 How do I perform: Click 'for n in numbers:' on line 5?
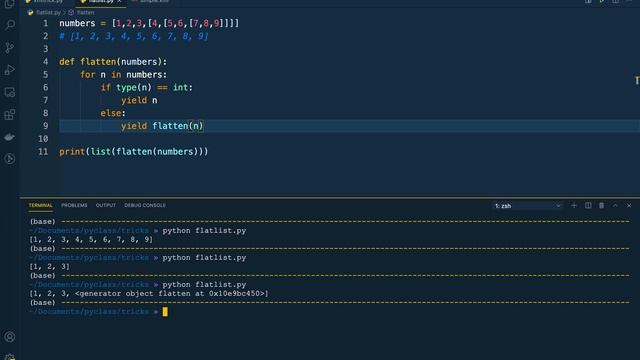[123, 75]
